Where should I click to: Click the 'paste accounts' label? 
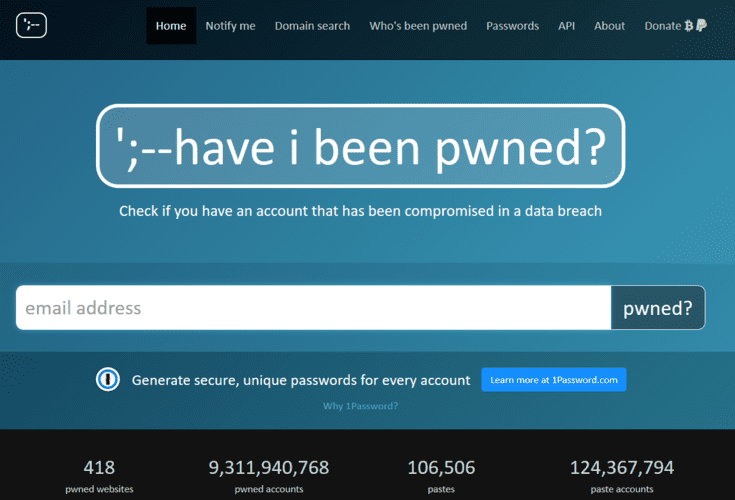pyautogui.click(x=622, y=489)
